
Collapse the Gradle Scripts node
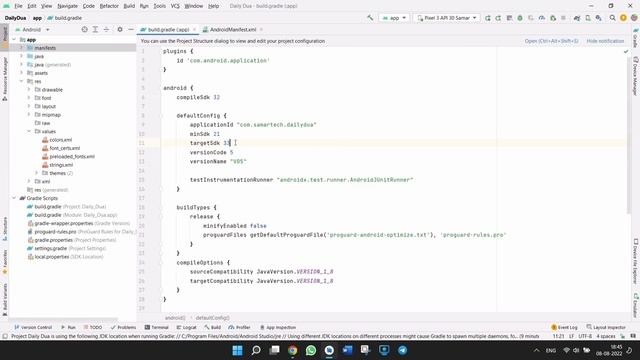point(14,198)
